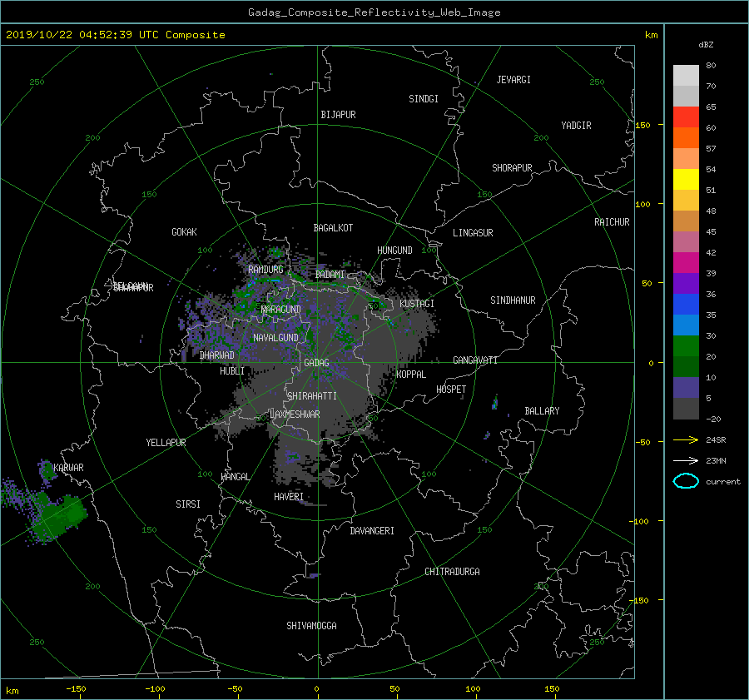Click the SHIRAHATTI city label
This screenshot has height=700, width=749.
point(312,396)
